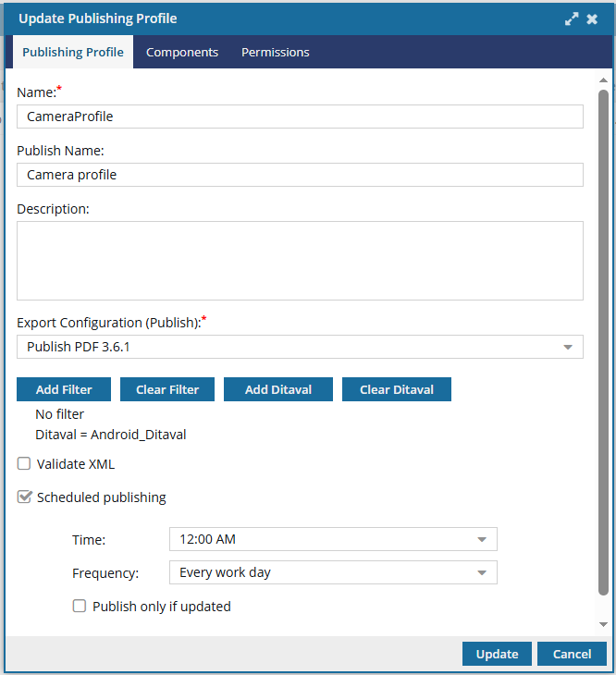Click the Name input field

300,117
